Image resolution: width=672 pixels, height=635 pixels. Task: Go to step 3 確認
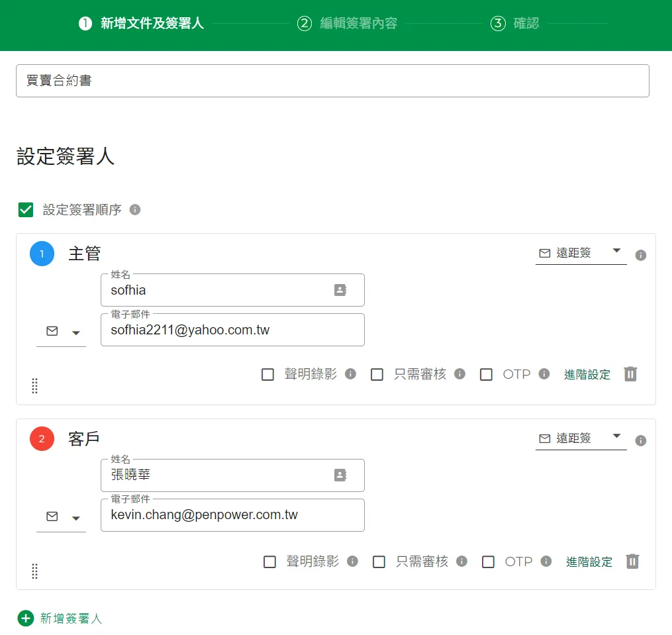[x=514, y=23]
